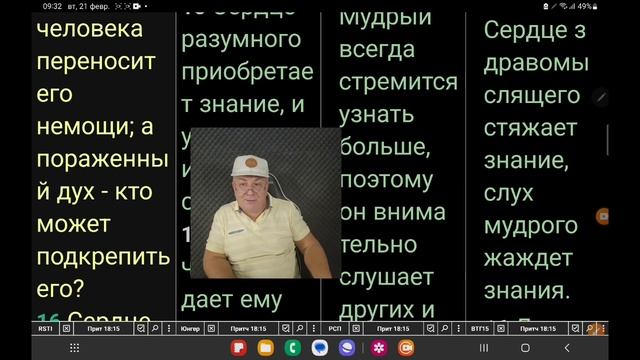Launch the red Flipboard app in the taskbar
Viewport: 640px width, 360px height.
(x=239, y=348)
